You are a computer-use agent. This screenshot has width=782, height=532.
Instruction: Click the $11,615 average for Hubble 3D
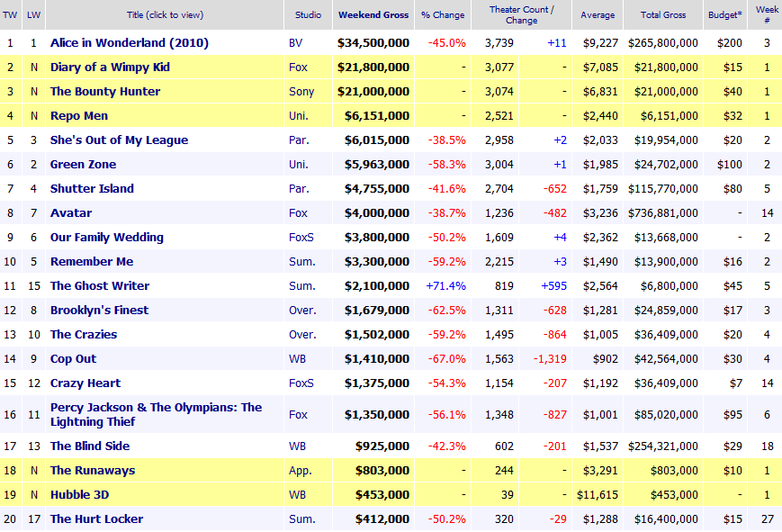pos(598,495)
